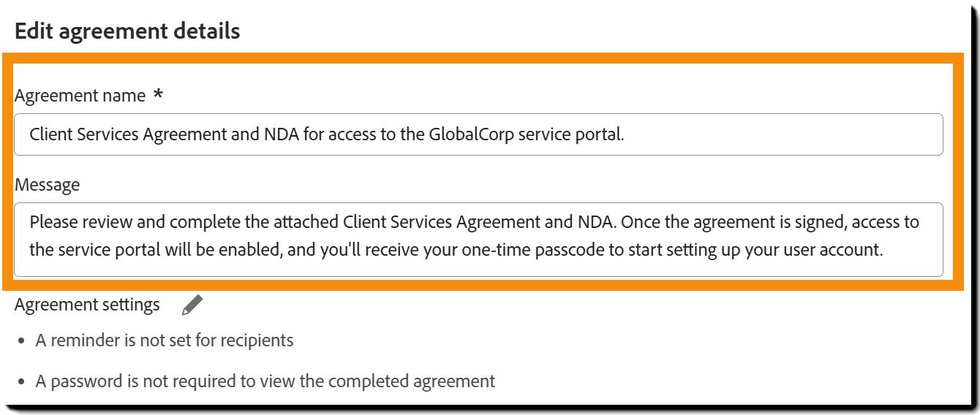
Task: Click the "Message" field label
Action: tap(47, 185)
